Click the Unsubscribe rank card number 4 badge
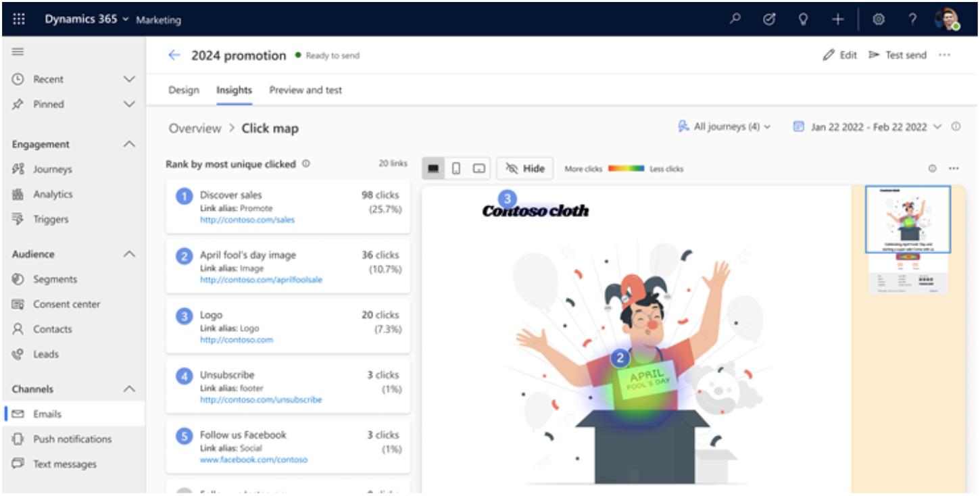 (x=184, y=376)
